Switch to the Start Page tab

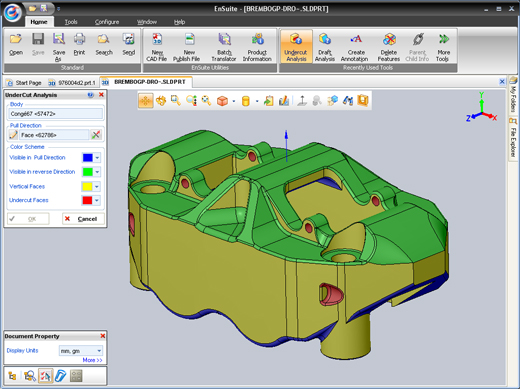pos(24,83)
